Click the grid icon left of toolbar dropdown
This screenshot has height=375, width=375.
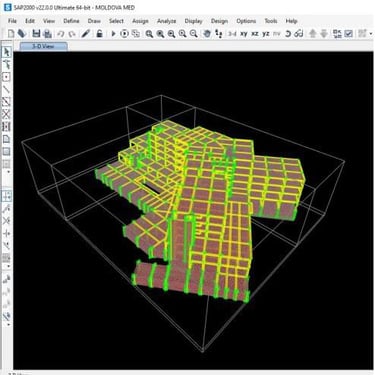pyautogui.click(x=362, y=34)
